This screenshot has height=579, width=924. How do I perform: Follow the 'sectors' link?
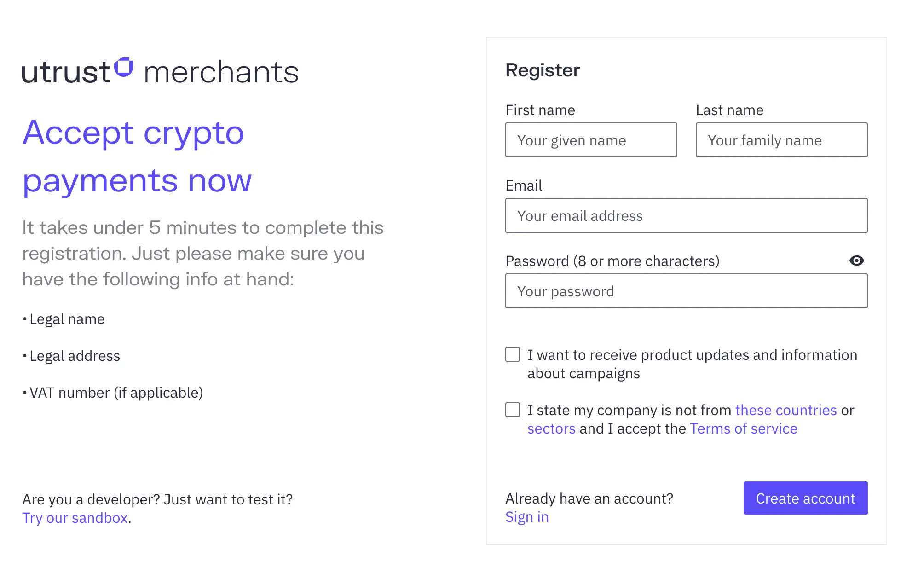click(x=551, y=428)
